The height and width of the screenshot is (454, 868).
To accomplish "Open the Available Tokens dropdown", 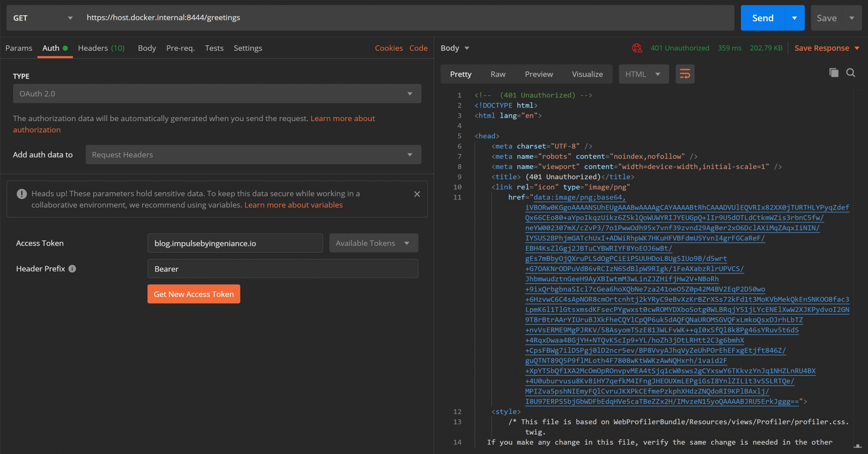I will [x=373, y=243].
